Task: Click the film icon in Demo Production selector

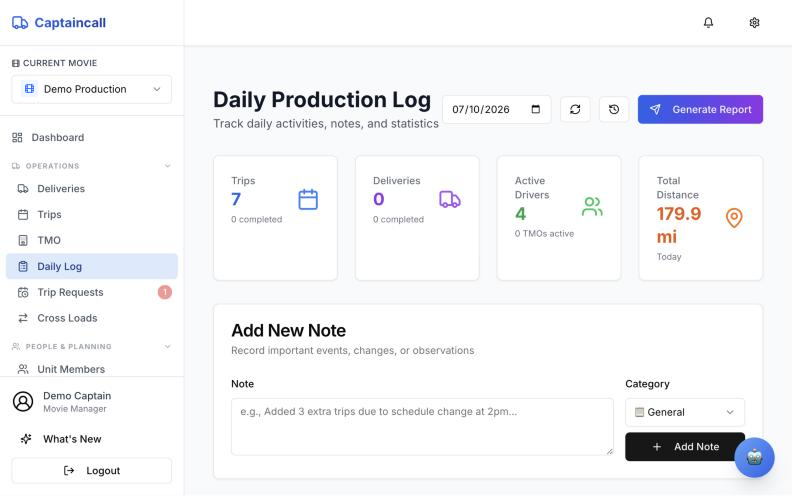Action: point(30,89)
